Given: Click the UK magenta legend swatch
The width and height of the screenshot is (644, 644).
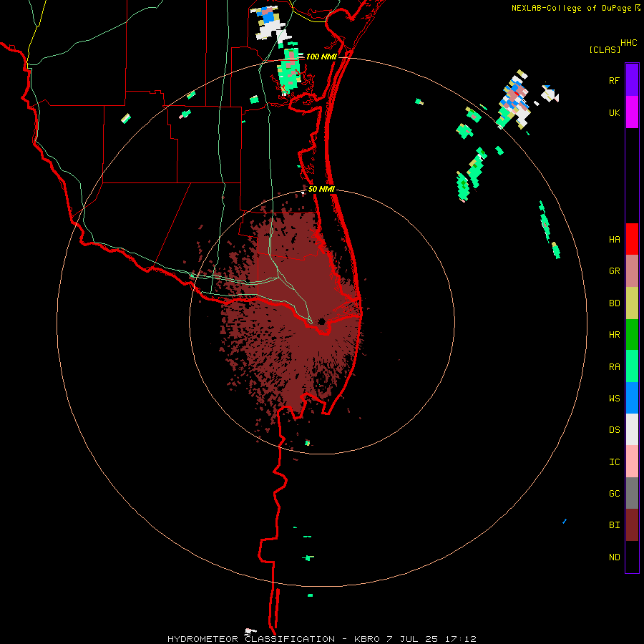Looking at the screenshot, I should point(632,112).
